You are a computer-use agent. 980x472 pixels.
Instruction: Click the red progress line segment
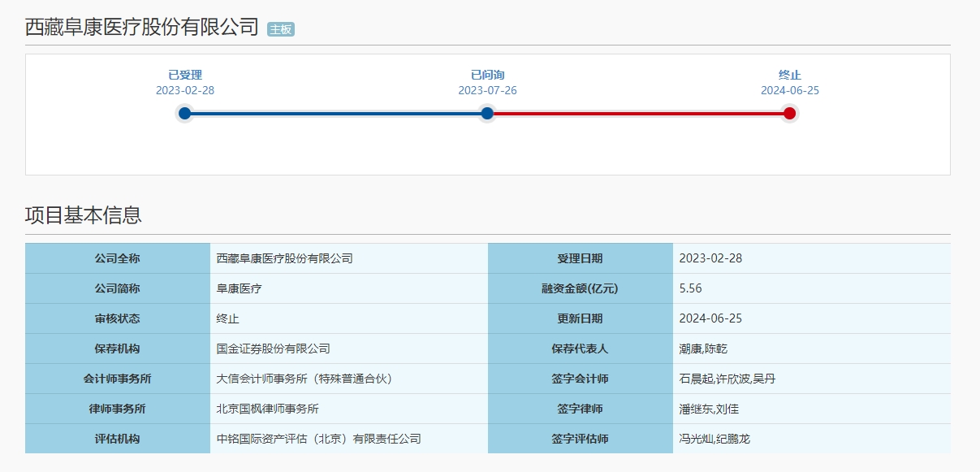point(638,114)
